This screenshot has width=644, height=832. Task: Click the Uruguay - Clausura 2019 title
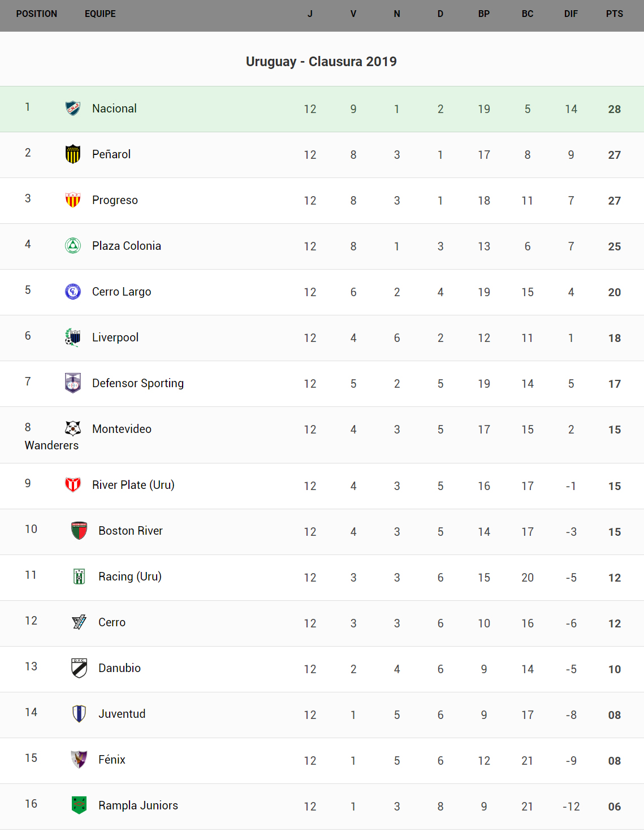(x=321, y=62)
